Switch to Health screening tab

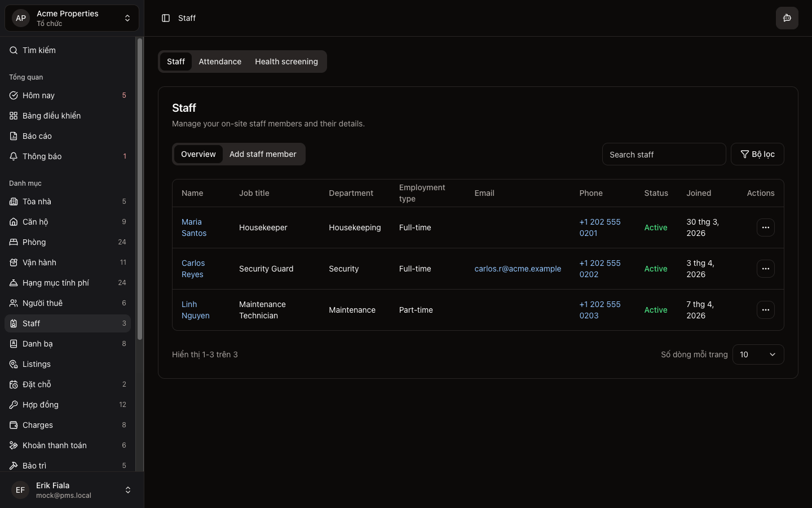286,62
